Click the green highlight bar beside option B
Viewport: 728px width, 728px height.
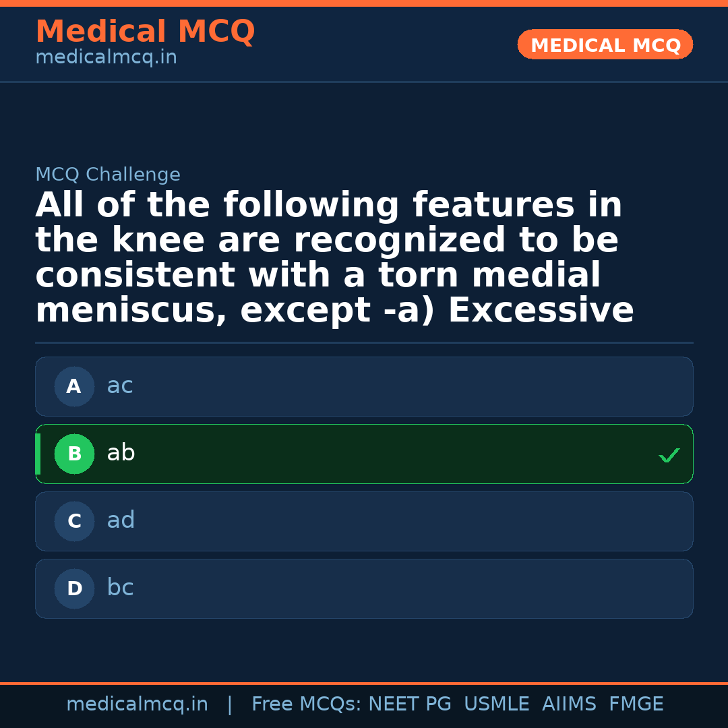pyautogui.click(x=38, y=454)
